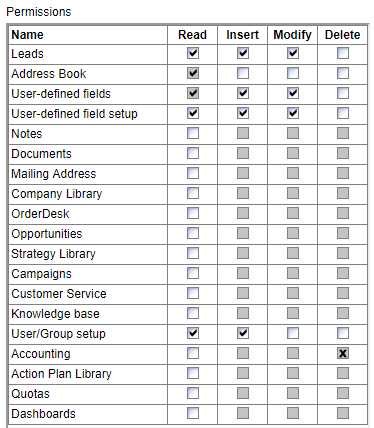Check Insert for Address Book
The height and width of the screenshot is (428, 374).
coord(243,73)
